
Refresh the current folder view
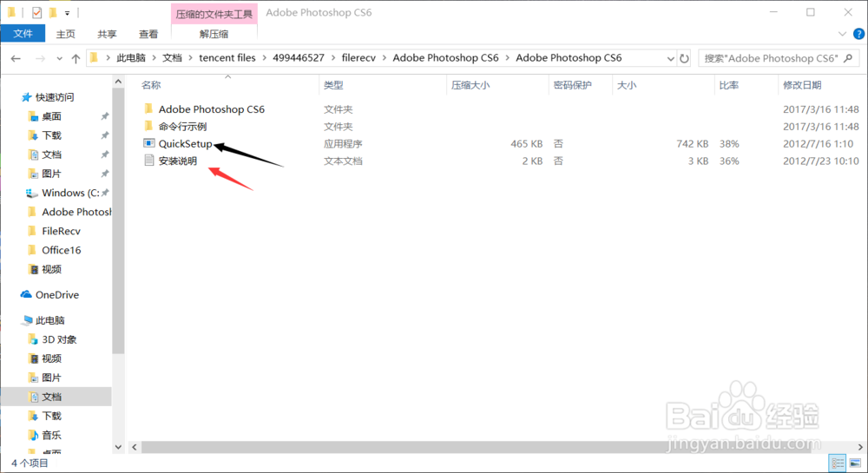(684, 58)
